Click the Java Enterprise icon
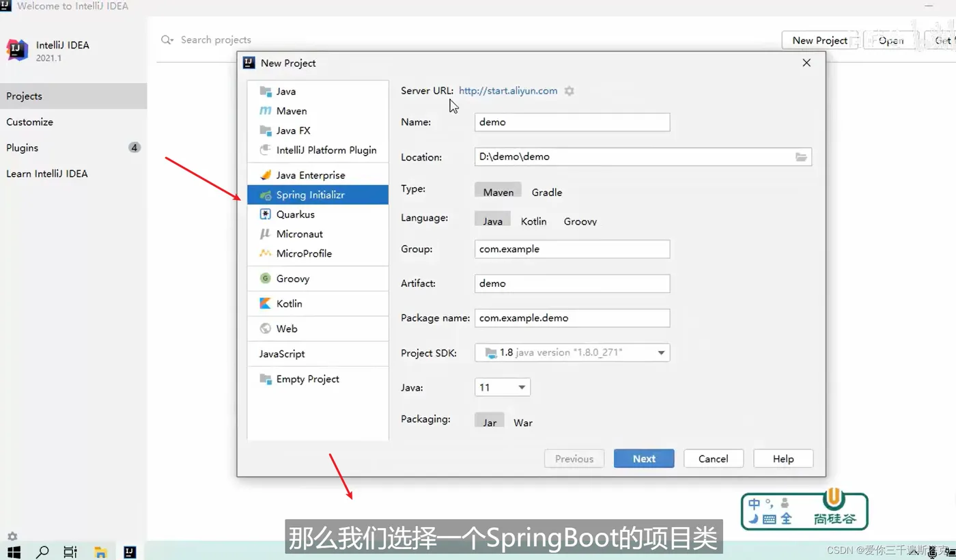This screenshot has width=956, height=560. [x=266, y=176]
